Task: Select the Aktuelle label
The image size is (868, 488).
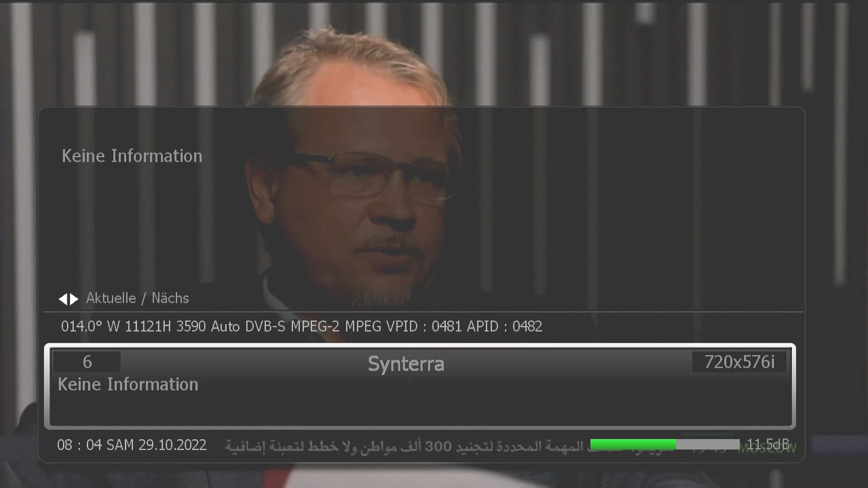Action: (x=111, y=298)
